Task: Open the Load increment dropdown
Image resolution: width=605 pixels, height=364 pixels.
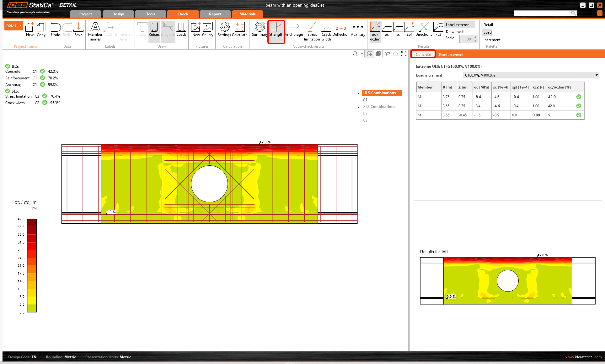Action: pyautogui.click(x=596, y=75)
